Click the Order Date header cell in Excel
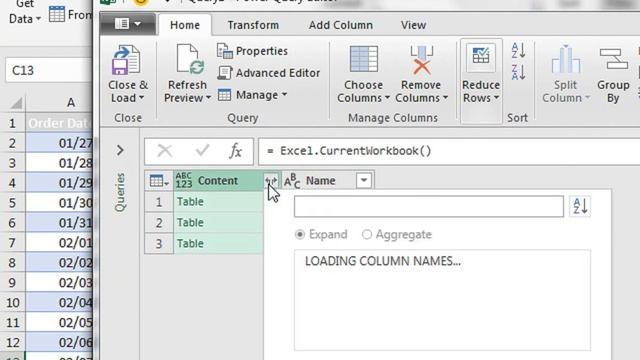This screenshot has height=360, width=640. tap(60, 123)
